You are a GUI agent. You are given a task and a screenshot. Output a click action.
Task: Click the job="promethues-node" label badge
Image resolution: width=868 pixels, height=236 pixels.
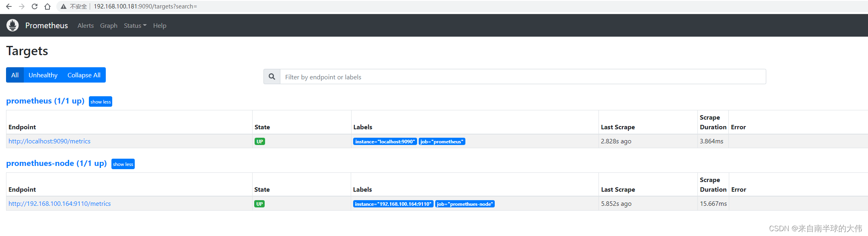point(465,204)
